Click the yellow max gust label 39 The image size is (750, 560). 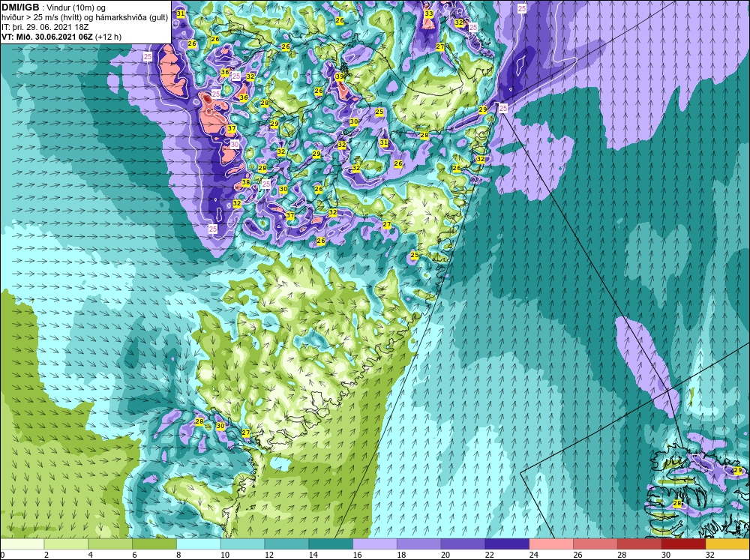[340, 76]
